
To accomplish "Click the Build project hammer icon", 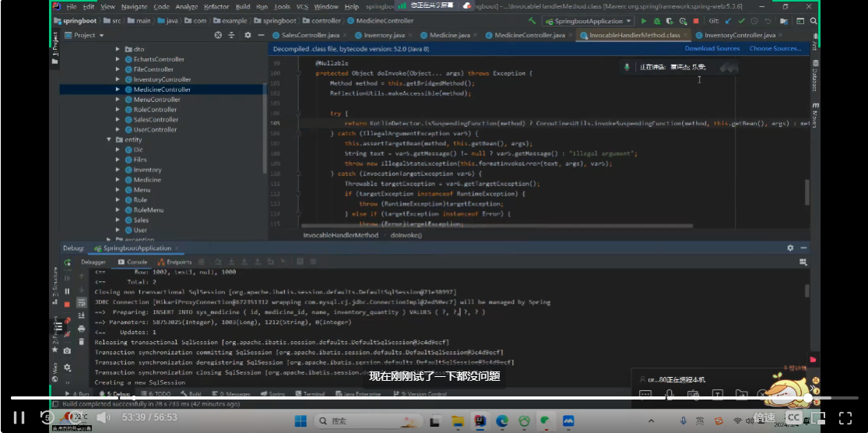I will click(x=532, y=21).
